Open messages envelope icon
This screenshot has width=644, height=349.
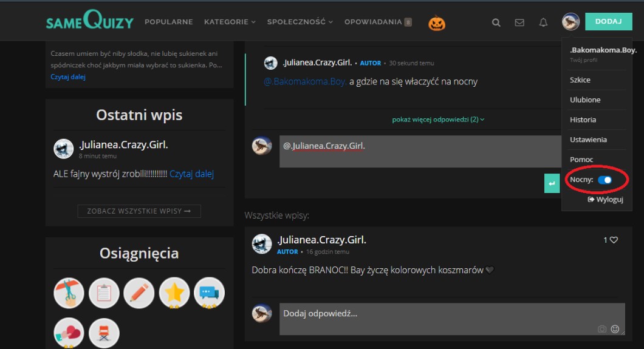(x=519, y=22)
